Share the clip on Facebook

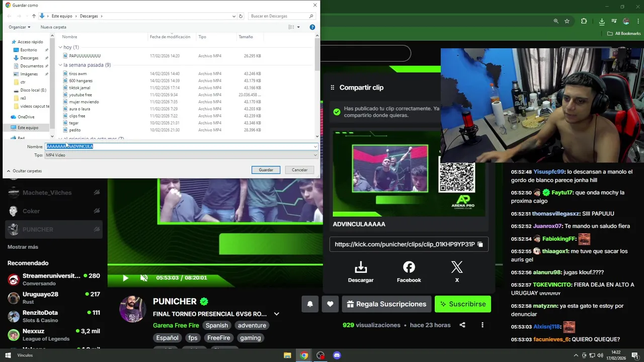(409, 272)
